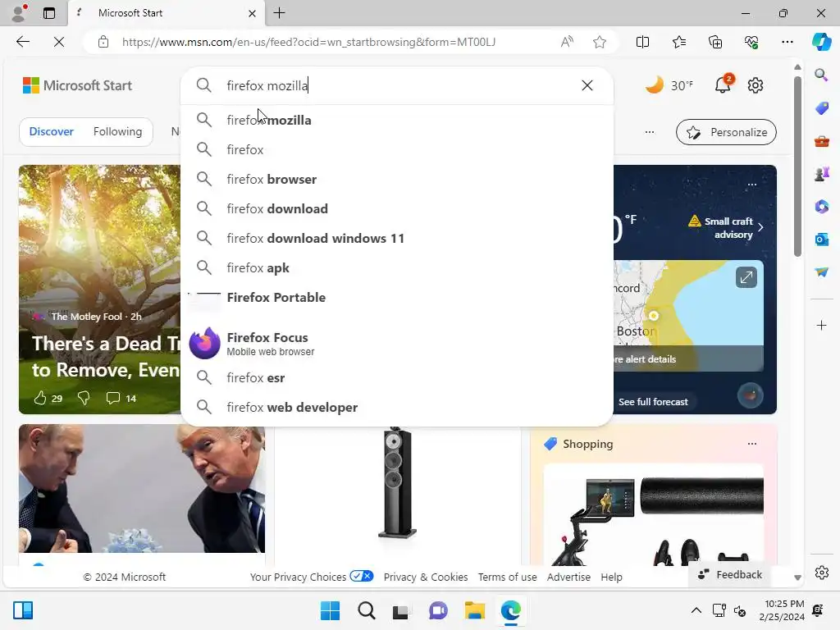Open Shopping card more options

coord(751,444)
